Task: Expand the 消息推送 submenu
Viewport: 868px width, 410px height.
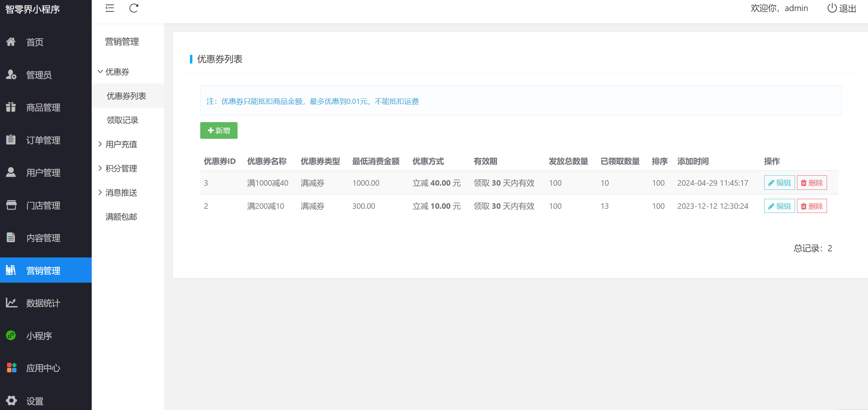Action: [121, 193]
